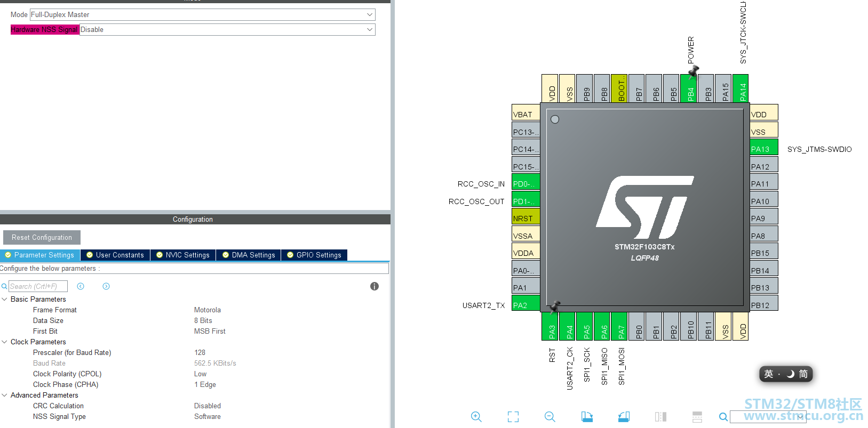
Task: Click pin PA6 SPI1_MISO
Action: point(602,326)
